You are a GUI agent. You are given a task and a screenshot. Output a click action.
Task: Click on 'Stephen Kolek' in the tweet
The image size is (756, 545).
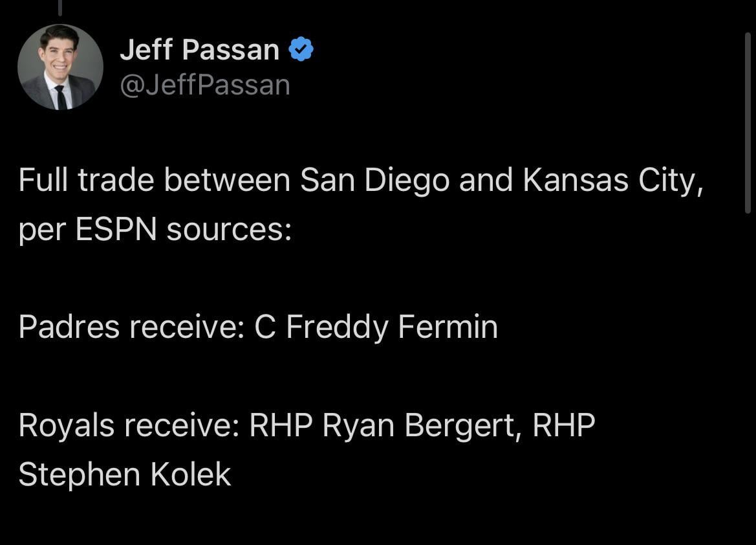124,474
